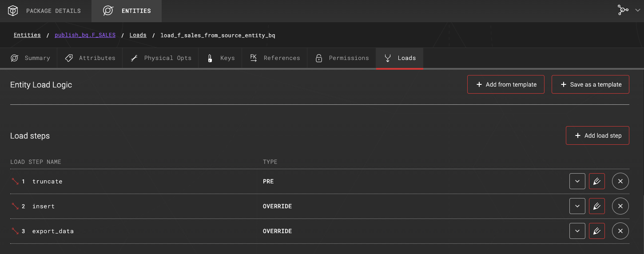Click the edit icon for truncate step
Screen dimensions: 644x254
click(596, 182)
